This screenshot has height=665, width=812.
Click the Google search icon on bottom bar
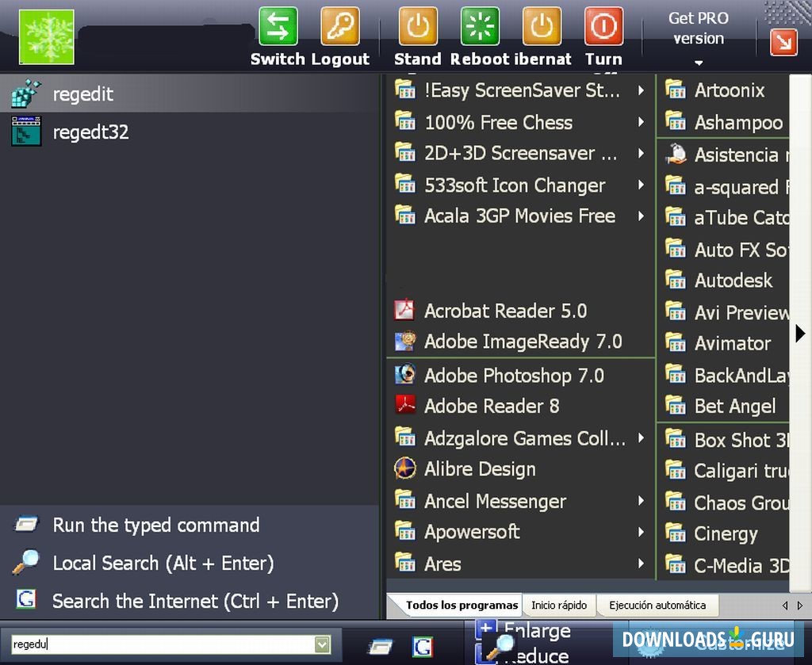(x=423, y=646)
